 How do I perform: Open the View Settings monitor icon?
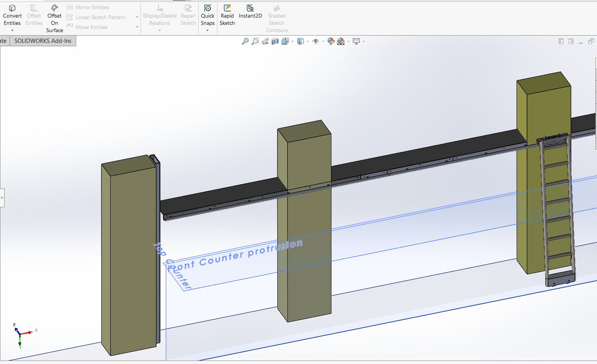pyautogui.click(x=356, y=41)
